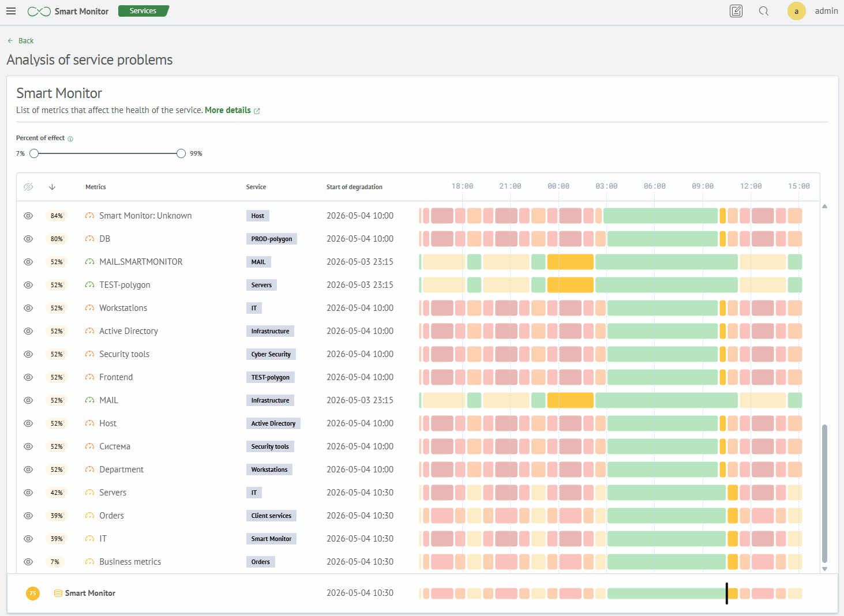Click scrollbar down arrow of metrics table

[824, 569]
